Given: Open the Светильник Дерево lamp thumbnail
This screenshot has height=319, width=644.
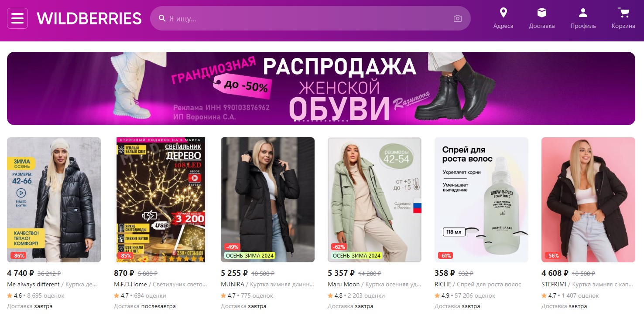Looking at the screenshot, I should [161, 200].
